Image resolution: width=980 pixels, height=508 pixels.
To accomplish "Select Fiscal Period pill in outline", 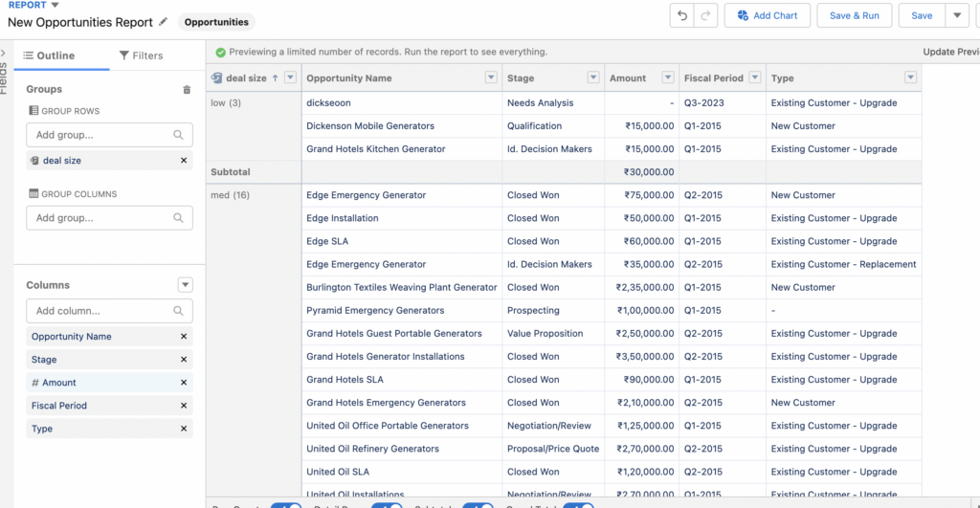I will (x=109, y=406).
